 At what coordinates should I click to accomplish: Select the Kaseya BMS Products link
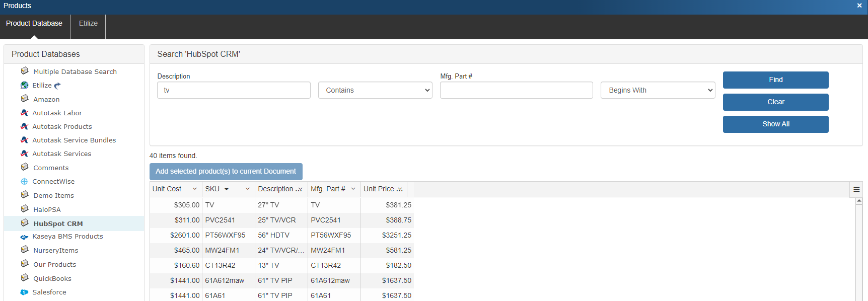[67, 236]
